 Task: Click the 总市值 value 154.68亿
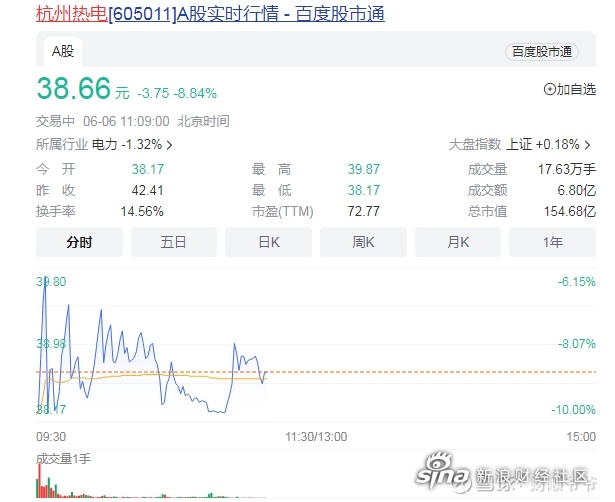pyautogui.click(x=570, y=211)
